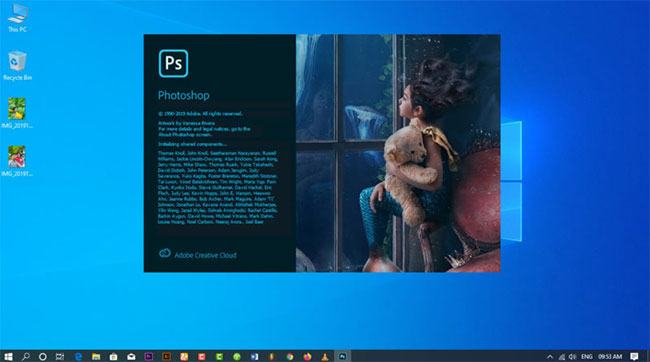Screen dimensions: 650x362
Task: Open the Action Center notifications icon
Action: click(x=634, y=356)
